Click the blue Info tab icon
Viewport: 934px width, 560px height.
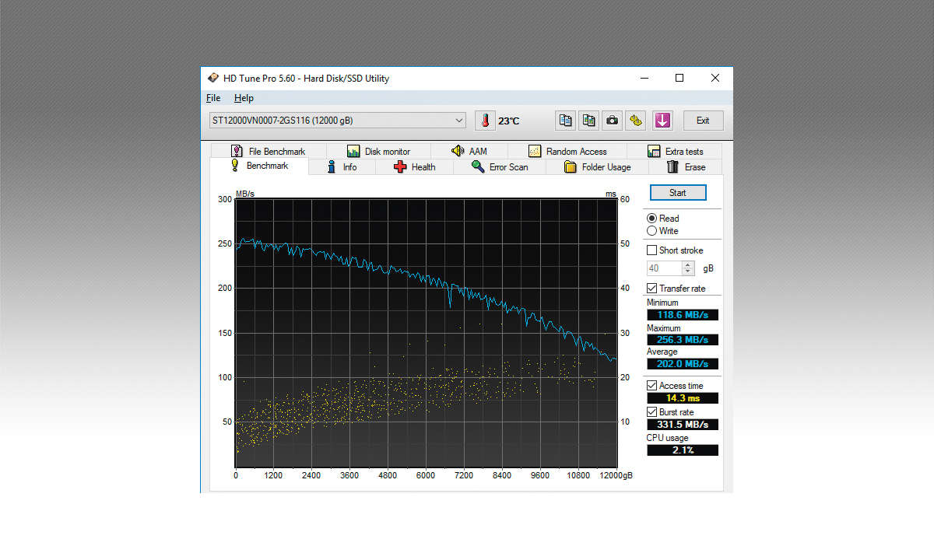click(332, 166)
